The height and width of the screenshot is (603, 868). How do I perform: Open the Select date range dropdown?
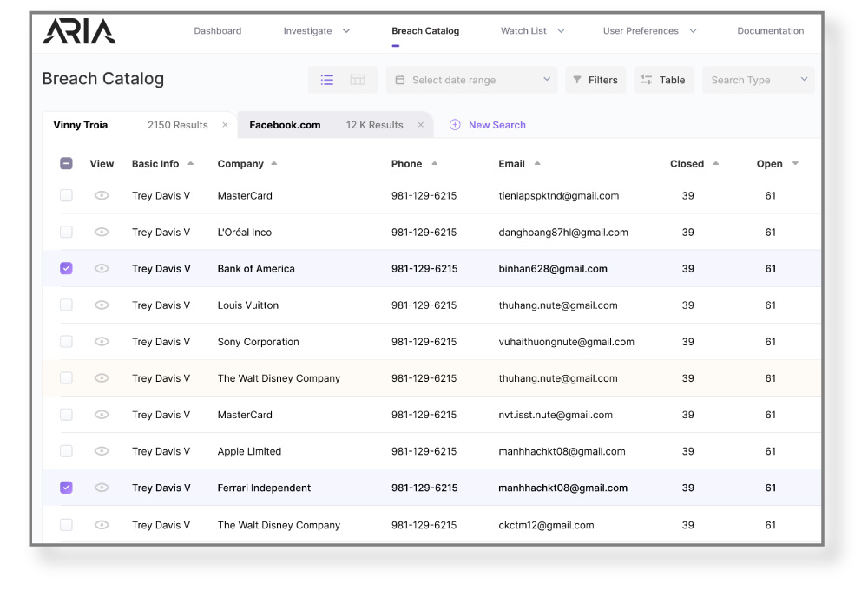pos(472,80)
